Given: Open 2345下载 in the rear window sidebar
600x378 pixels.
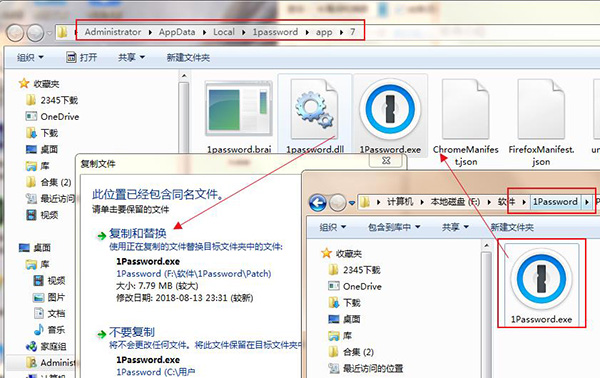Looking at the screenshot, I should pos(52,100).
